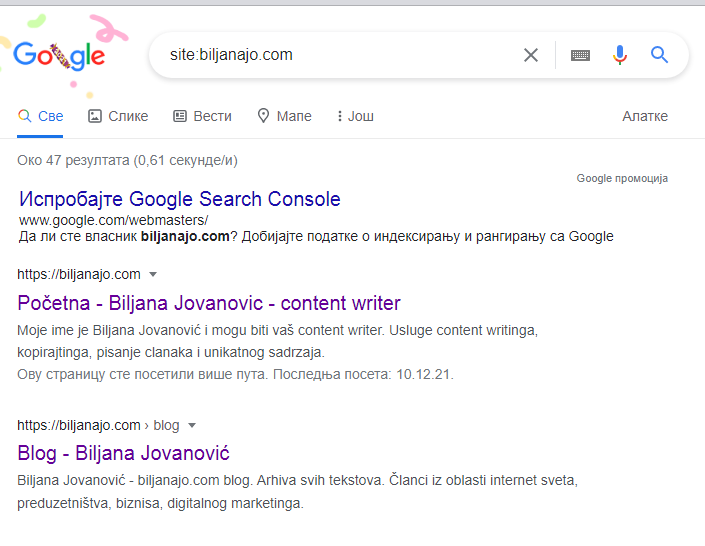
Task: Clear the search query with X
Action: (531, 55)
